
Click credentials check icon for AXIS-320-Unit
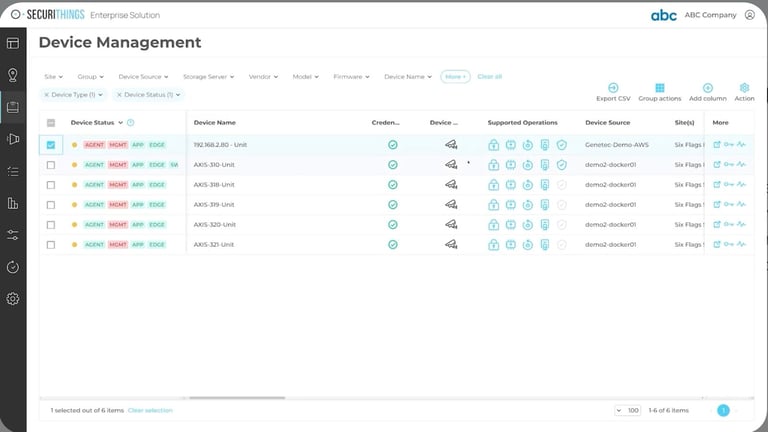pos(393,224)
